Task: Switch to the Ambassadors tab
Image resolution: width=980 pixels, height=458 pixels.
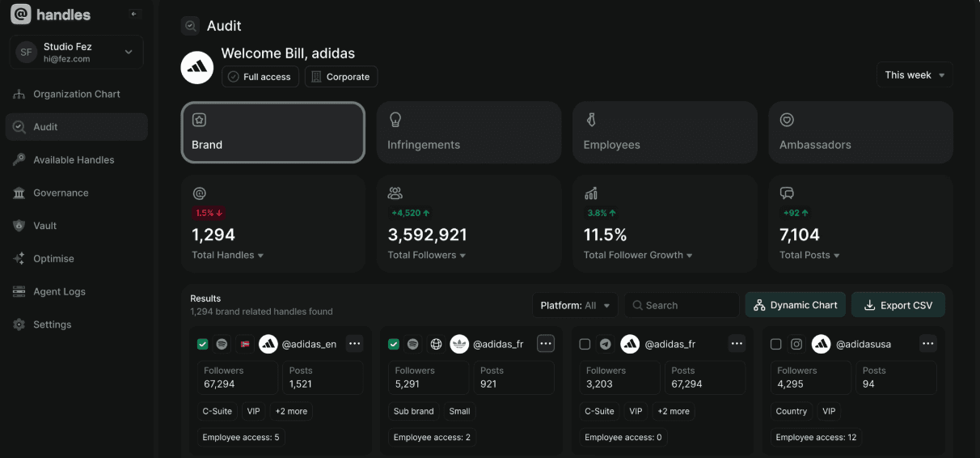Action: (860, 133)
